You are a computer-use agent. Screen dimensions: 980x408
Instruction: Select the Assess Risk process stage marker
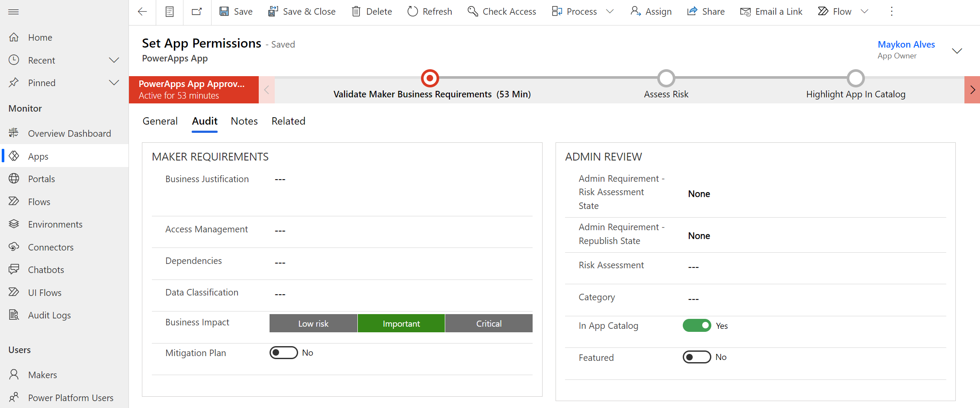pos(666,79)
